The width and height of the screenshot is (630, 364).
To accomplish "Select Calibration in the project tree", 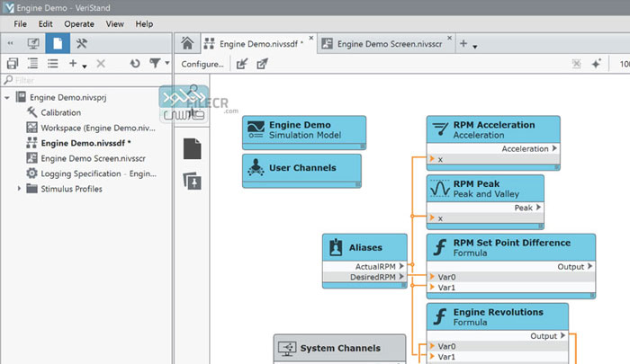I will click(x=60, y=112).
